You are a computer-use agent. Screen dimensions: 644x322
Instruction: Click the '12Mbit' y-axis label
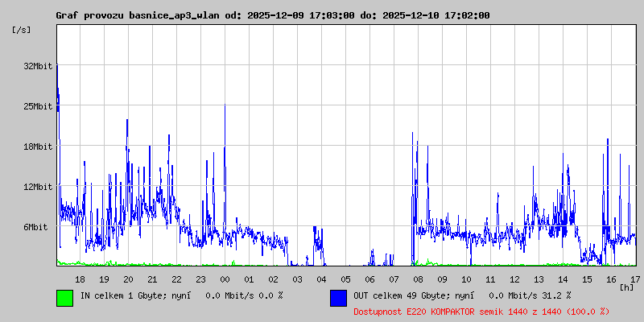(38, 187)
